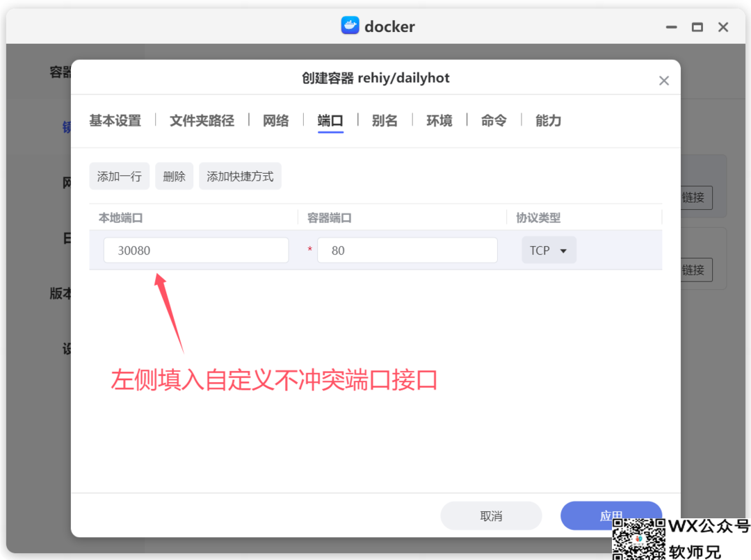Edit container port field showing 80
751x560 pixels.
407,250
